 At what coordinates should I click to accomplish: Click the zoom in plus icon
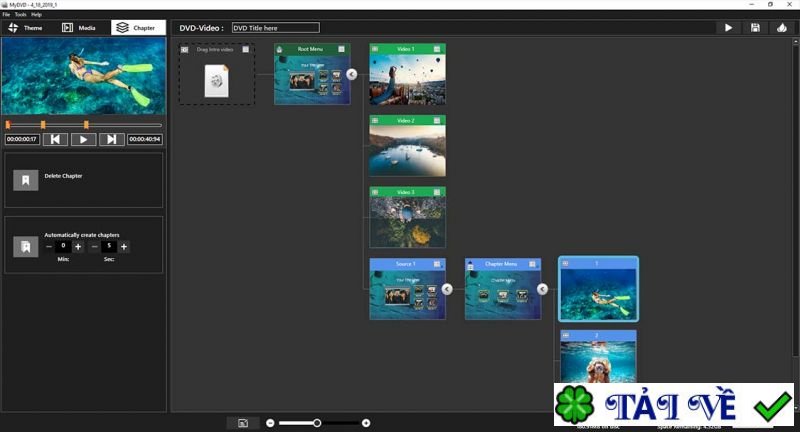point(366,423)
